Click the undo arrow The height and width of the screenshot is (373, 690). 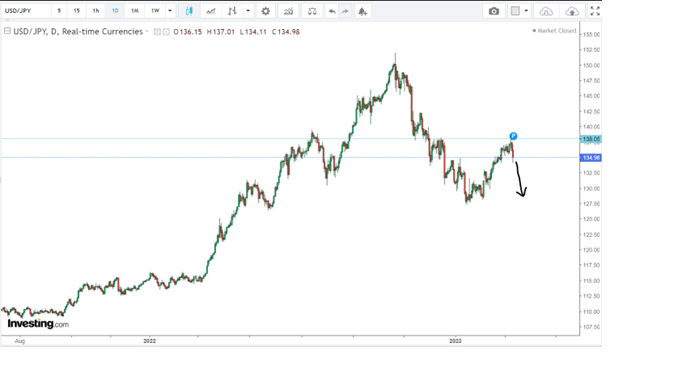(x=332, y=11)
